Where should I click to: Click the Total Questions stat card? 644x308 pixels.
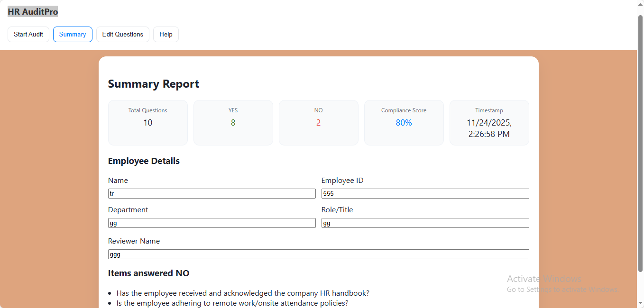click(x=148, y=123)
